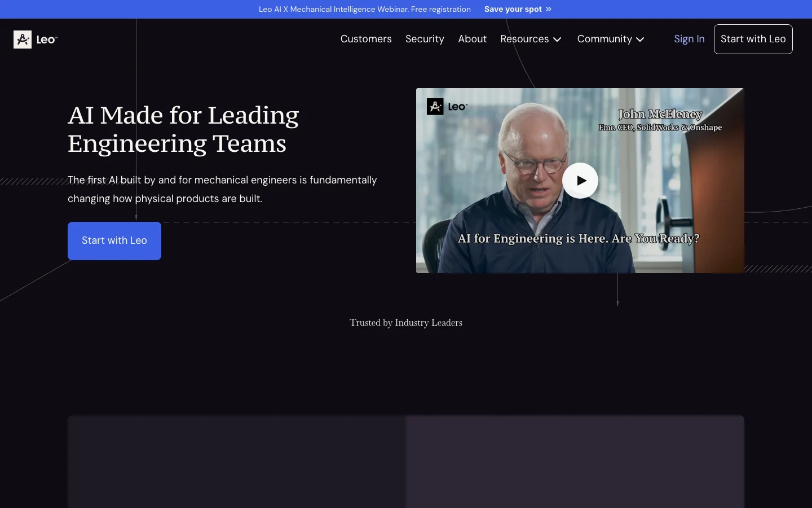Click the video thumbnail caption about AI for Engineering

pos(579,239)
